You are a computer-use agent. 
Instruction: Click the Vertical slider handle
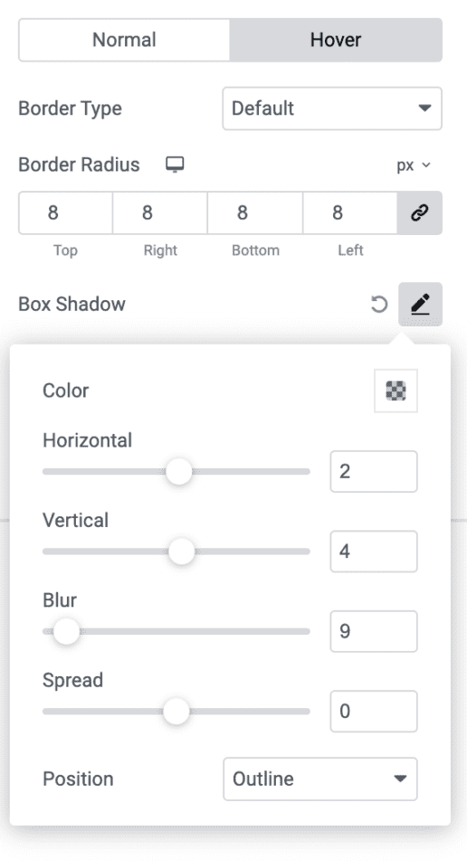click(182, 552)
